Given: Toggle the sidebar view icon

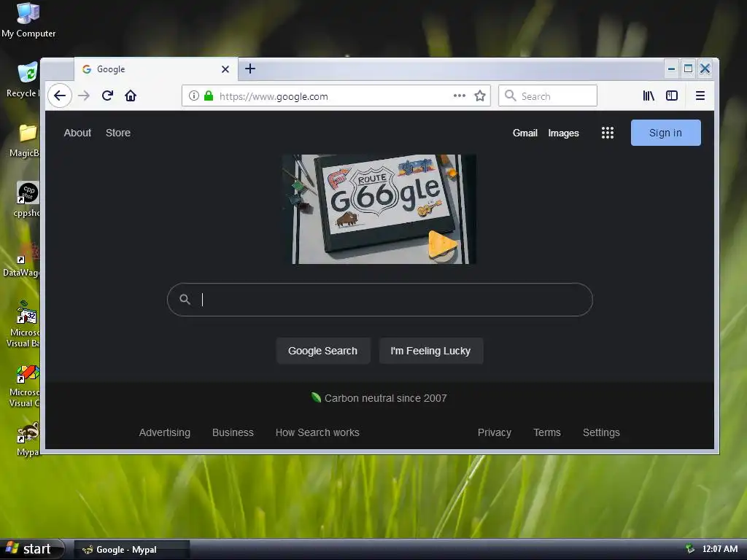Looking at the screenshot, I should 672,96.
